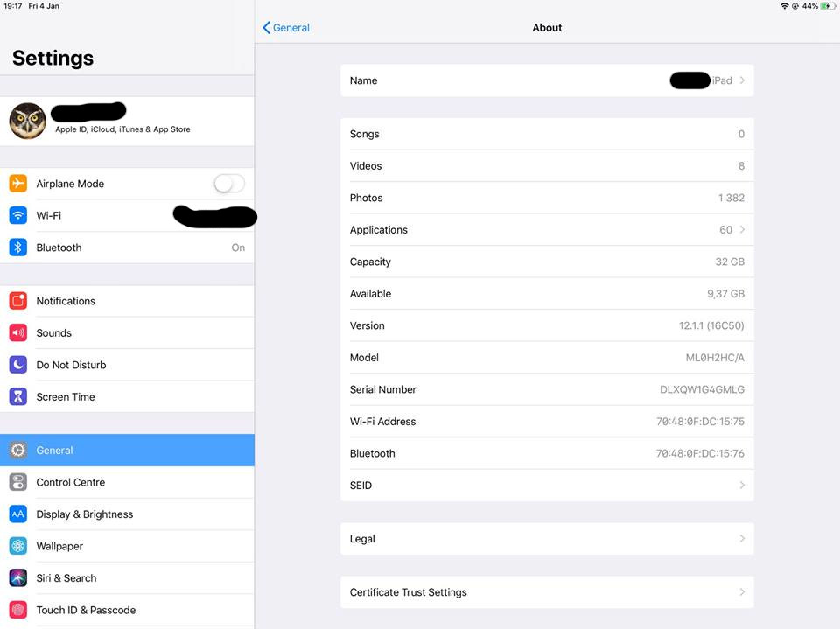Viewport: 840px width, 629px height.
Task: Tap the Siri & Search icon
Action: [17, 578]
